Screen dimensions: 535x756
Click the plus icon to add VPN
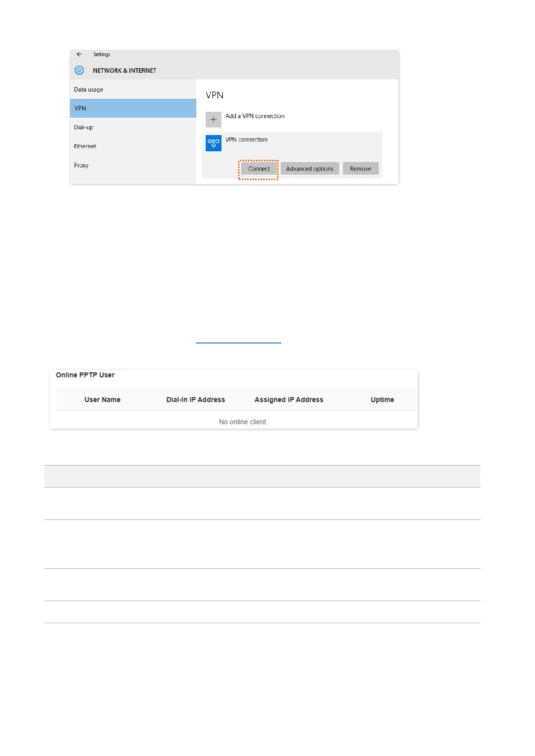click(213, 120)
